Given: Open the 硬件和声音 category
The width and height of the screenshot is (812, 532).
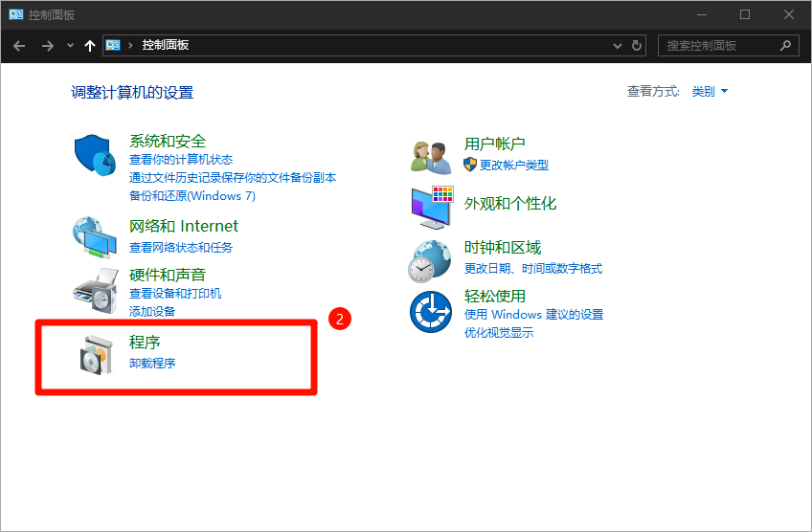Looking at the screenshot, I should 168,275.
